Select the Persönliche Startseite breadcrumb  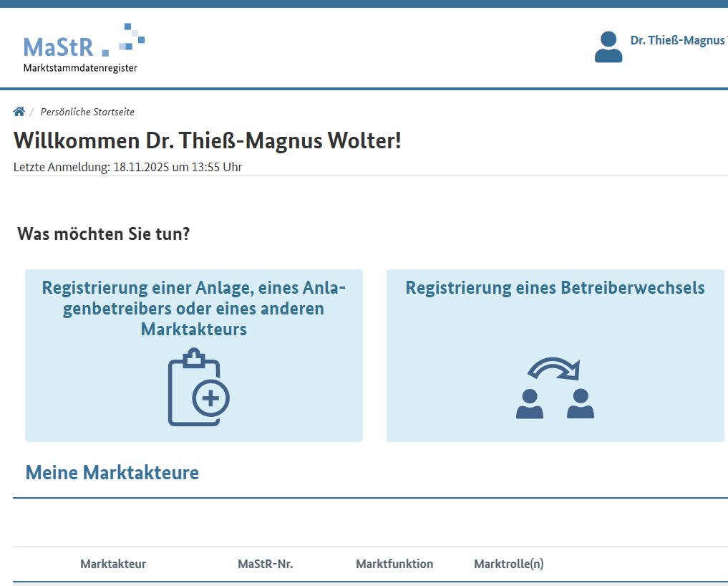(x=87, y=112)
